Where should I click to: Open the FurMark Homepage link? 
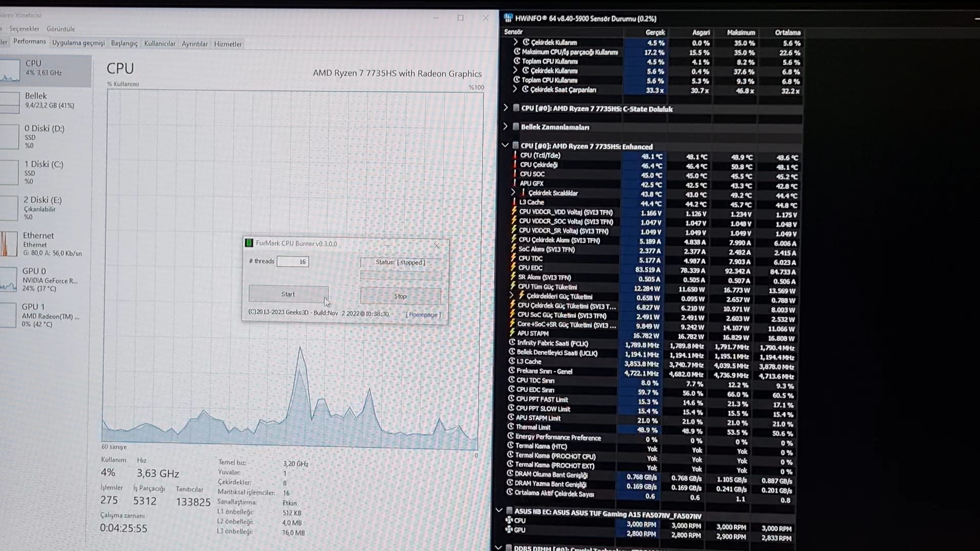click(423, 315)
